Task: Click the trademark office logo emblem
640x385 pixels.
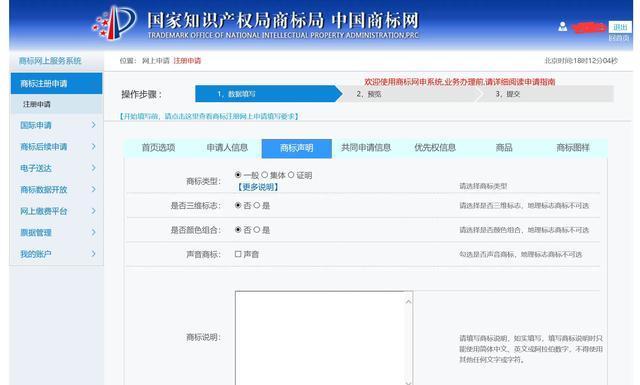Action: [x=115, y=23]
